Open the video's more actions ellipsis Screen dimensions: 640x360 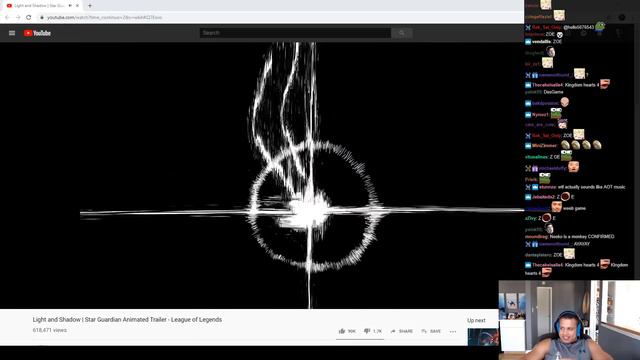(x=453, y=331)
